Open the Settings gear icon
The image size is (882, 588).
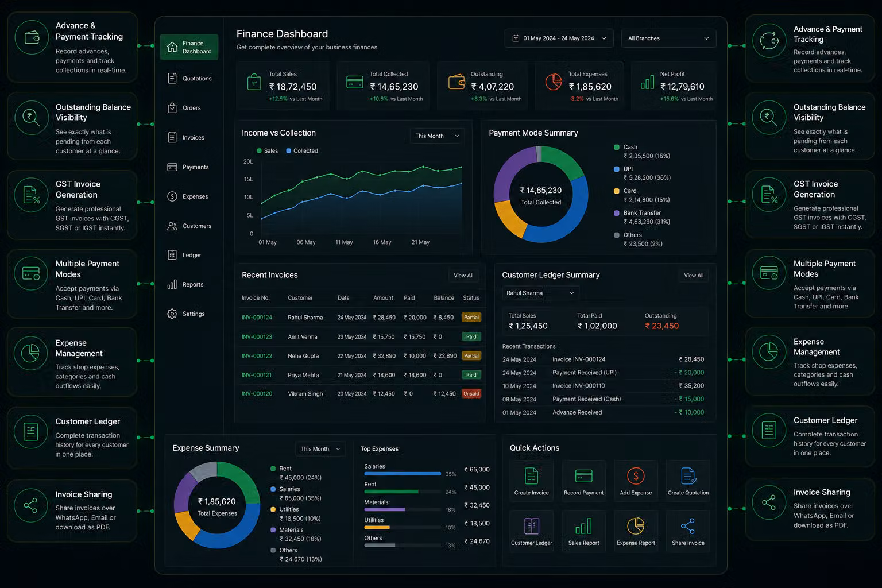172,314
